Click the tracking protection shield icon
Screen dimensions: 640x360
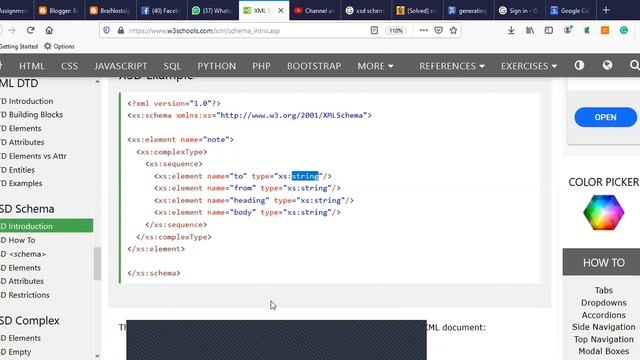pos(107,31)
